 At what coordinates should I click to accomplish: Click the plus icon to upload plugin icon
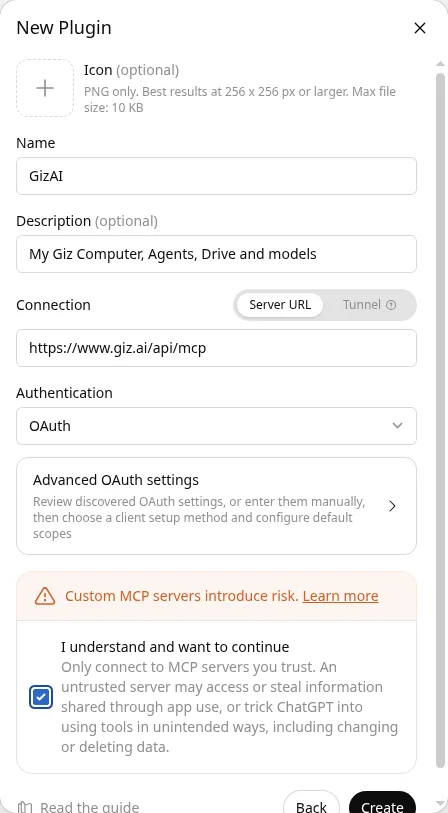pos(45,88)
